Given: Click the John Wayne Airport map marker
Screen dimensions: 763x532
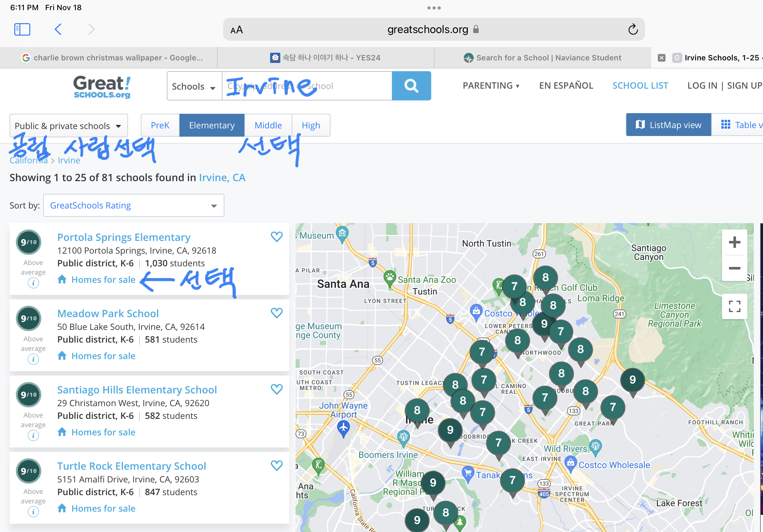Looking at the screenshot, I should coord(343,428).
